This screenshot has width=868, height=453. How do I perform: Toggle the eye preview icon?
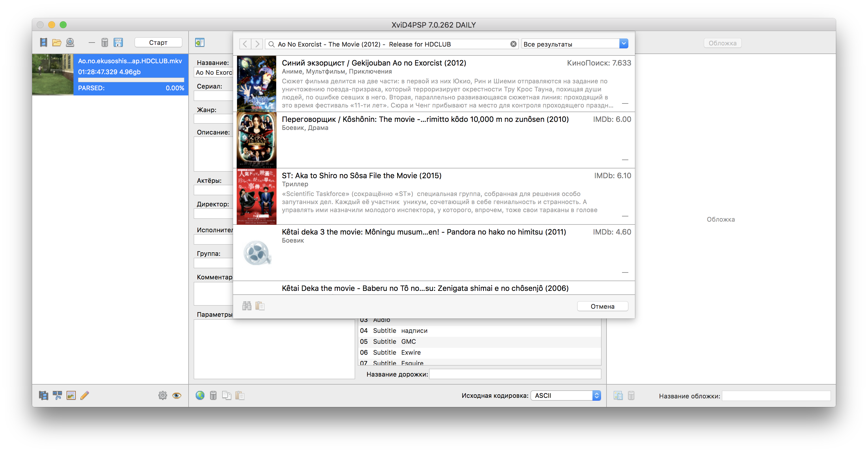(177, 395)
